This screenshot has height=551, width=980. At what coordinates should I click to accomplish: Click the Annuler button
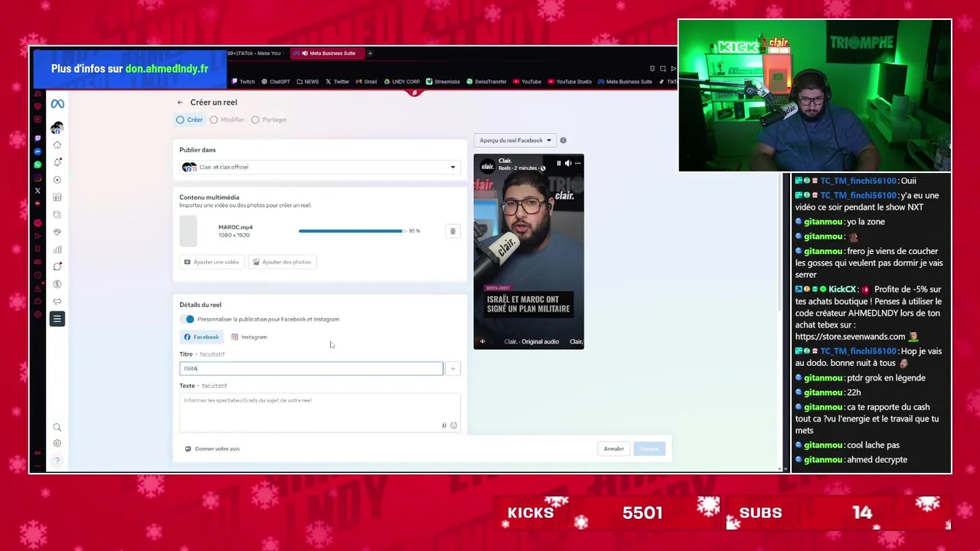pyautogui.click(x=613, y=448)
